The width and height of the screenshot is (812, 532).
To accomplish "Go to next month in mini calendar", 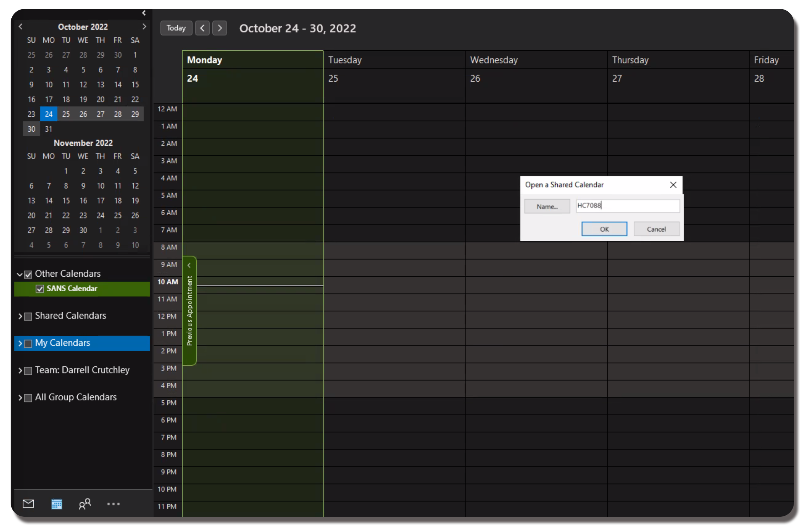I will click(x=144, y=27).
